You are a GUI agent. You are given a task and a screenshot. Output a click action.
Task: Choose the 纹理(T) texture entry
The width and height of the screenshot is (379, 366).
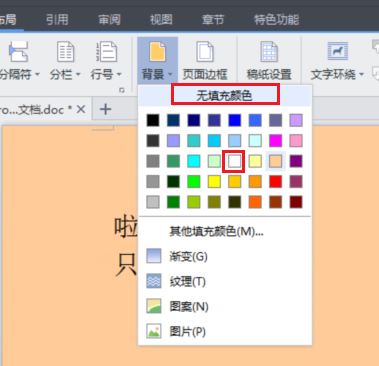pos(187,281)
